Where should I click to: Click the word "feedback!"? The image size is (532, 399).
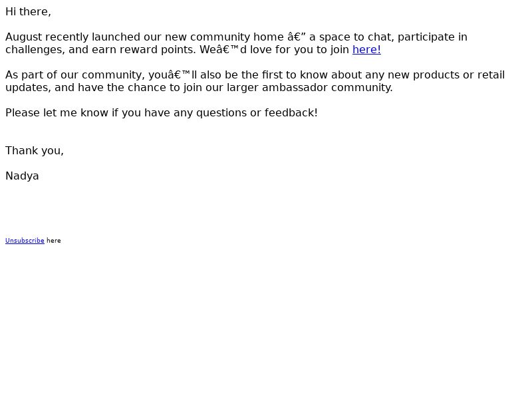click(291, 112)
